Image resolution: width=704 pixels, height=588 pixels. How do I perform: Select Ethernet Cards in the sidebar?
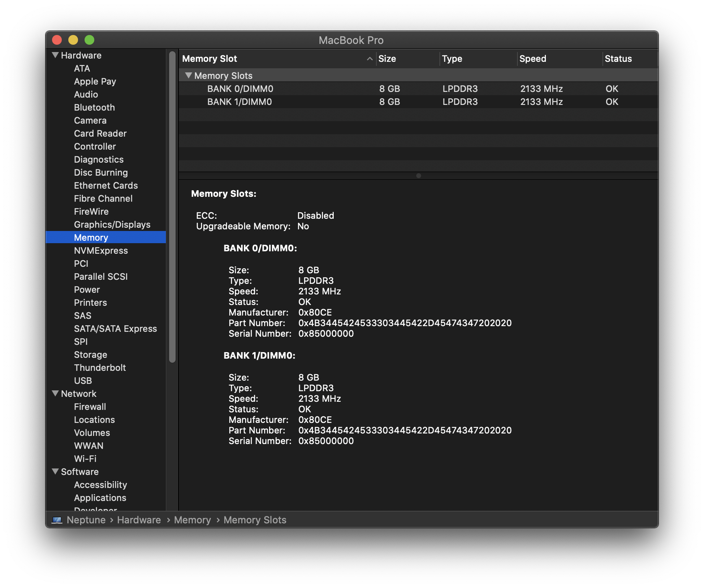(106, 185)
